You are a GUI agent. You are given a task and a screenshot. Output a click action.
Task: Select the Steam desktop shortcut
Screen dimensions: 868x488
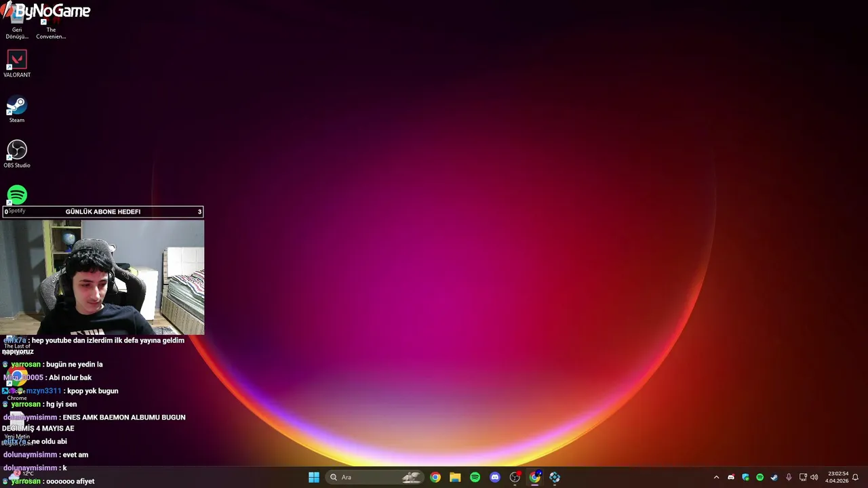point(17,110)
